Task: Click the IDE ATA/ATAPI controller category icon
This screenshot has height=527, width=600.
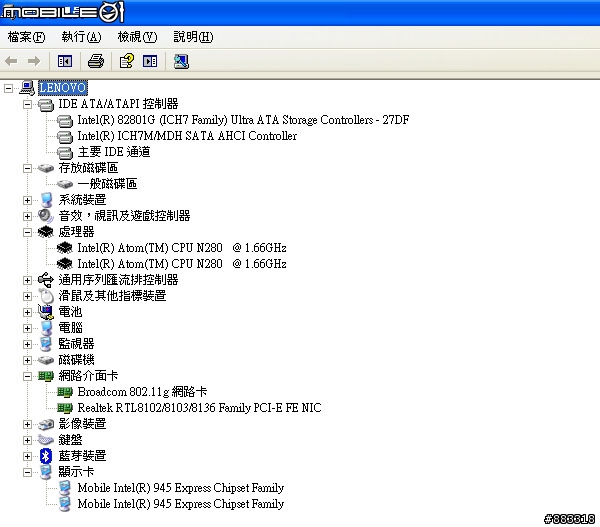Action: (46, 104)
